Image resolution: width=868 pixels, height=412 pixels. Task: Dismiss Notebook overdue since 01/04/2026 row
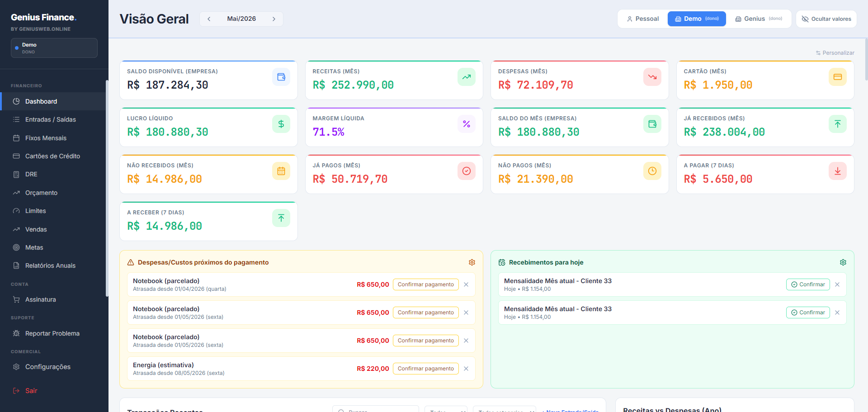tap(466, 284)
